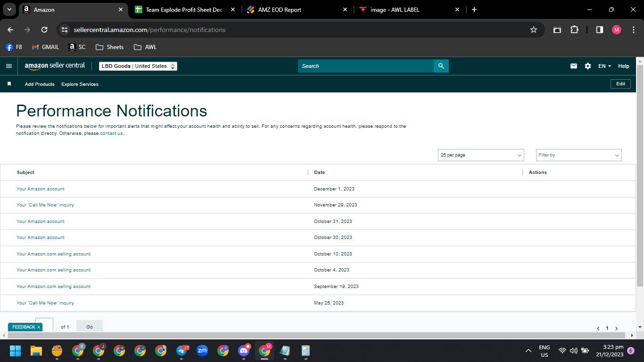Image resolution: width=644 pixels, height=362 pixels.
Task: Show hidden system tray icons chevron
Action: [528, 351]
